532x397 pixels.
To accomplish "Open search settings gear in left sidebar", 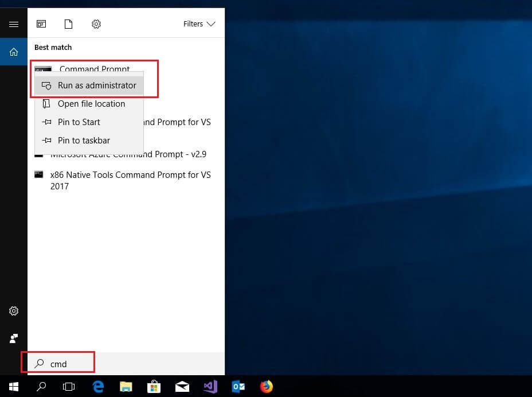I will tap(14, 311).
